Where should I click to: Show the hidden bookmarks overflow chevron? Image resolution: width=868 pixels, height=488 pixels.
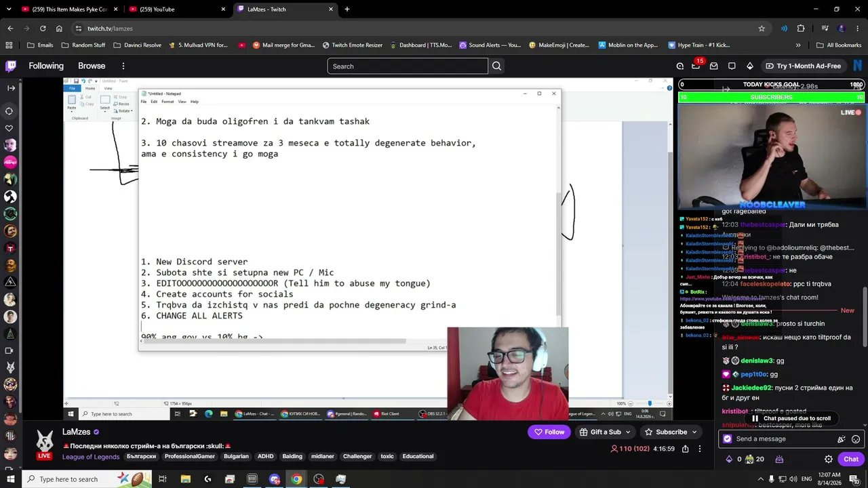[x=798, y=45]
